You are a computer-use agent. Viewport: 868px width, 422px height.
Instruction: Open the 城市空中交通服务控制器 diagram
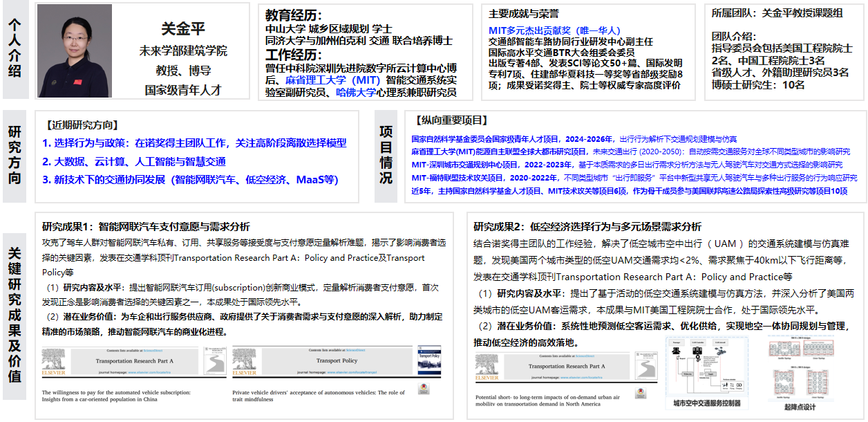point(706,367)
